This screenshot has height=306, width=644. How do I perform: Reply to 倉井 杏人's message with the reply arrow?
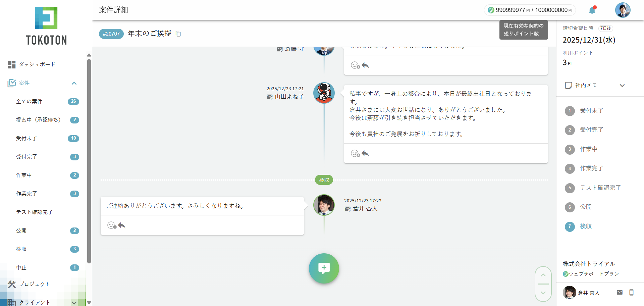click(x=122, y=225)
